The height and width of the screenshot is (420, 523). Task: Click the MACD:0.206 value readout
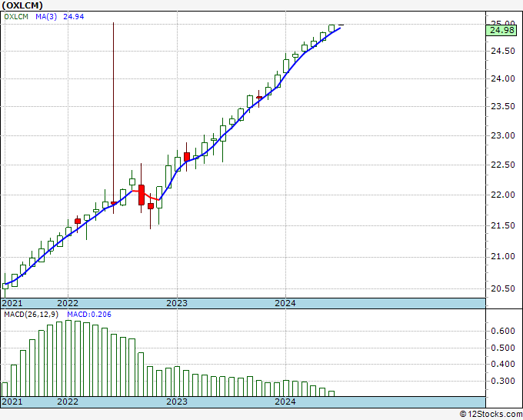pos(89,315)
